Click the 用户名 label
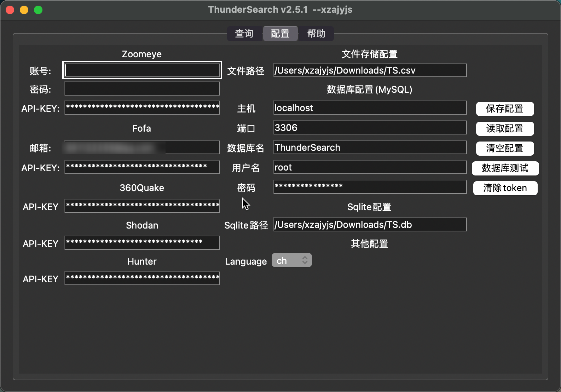Viewport: 561px width, 392px height. [x=246, y=168]
